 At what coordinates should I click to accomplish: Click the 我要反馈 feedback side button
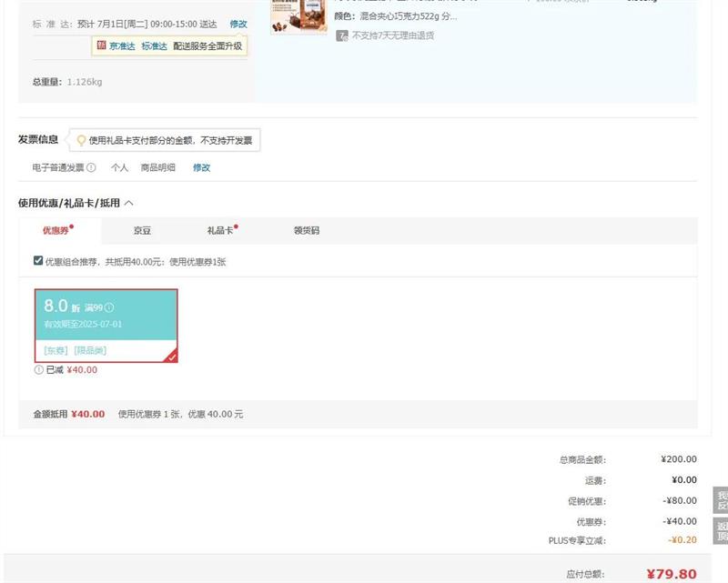coord(721,500)
